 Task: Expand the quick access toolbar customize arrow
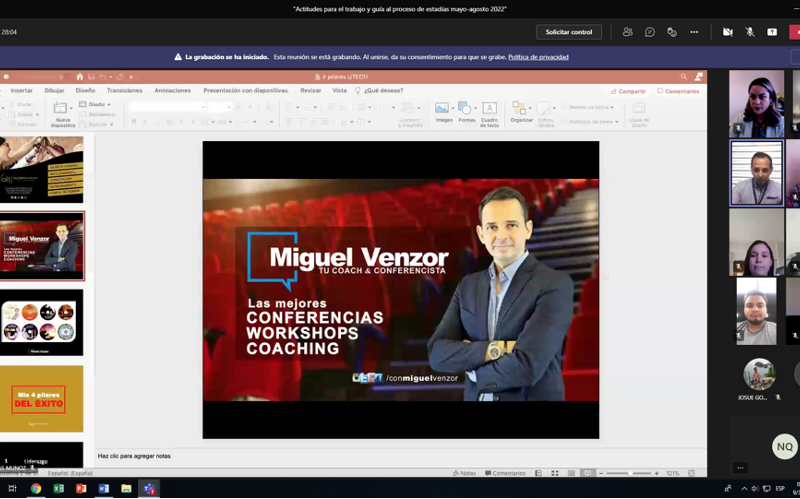click(131, 77)
